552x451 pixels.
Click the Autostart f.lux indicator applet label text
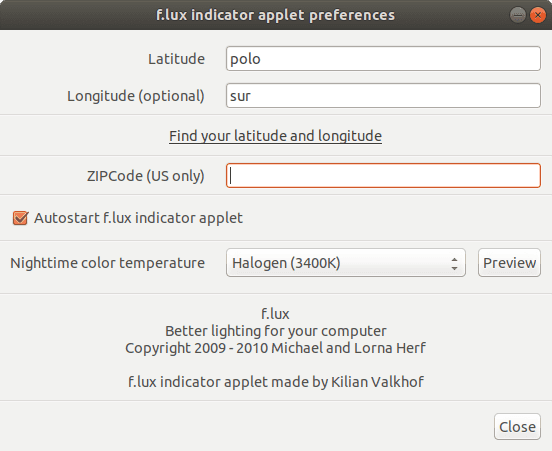(138, 218)
